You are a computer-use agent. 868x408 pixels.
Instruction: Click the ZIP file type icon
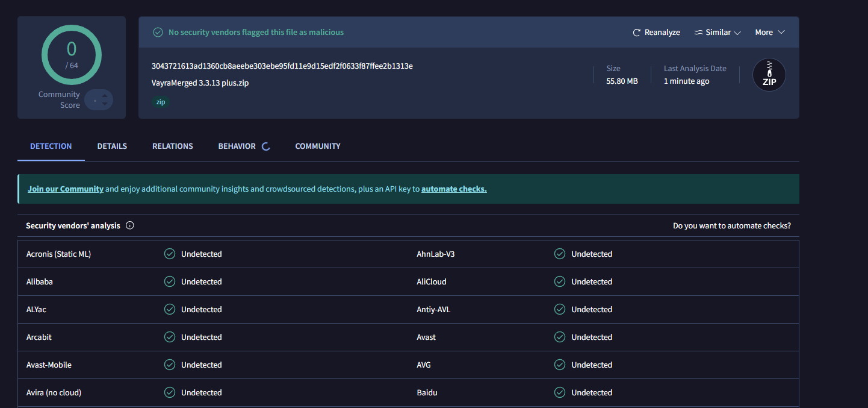click(769, 75)
